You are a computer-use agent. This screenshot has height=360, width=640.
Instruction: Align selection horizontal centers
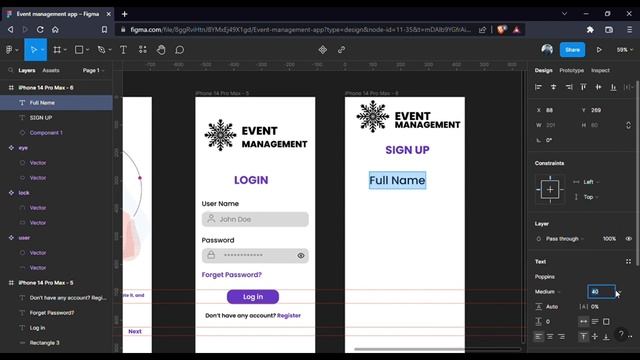(553, 87)
